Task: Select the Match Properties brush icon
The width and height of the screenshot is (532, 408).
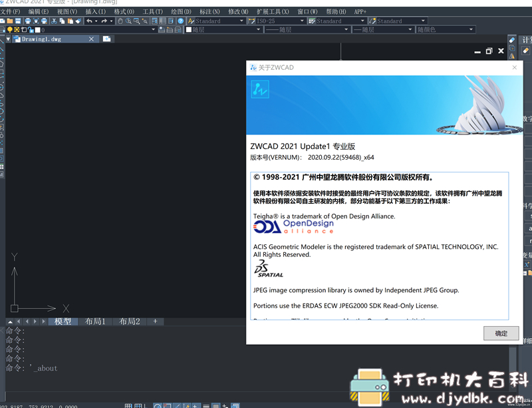Action: [x=78, y=21]
